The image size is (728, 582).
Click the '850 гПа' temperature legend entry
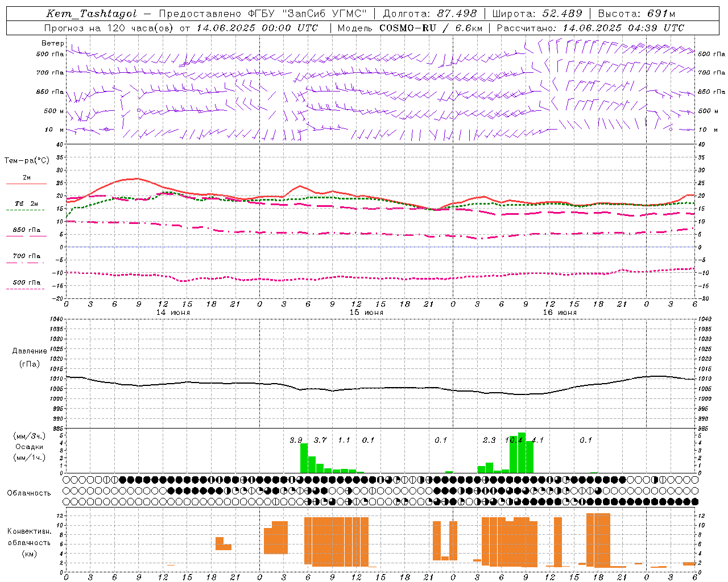coord(26,230)
